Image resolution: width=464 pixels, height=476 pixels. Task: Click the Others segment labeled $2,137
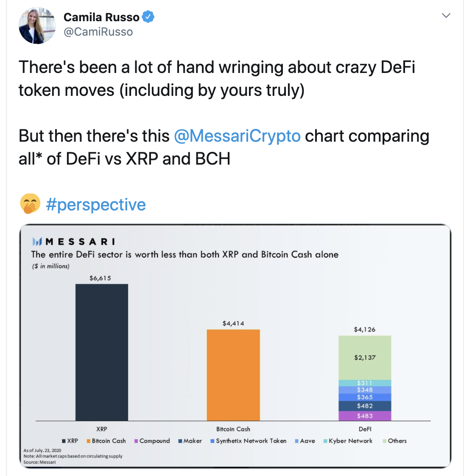(x=365, y=358)
